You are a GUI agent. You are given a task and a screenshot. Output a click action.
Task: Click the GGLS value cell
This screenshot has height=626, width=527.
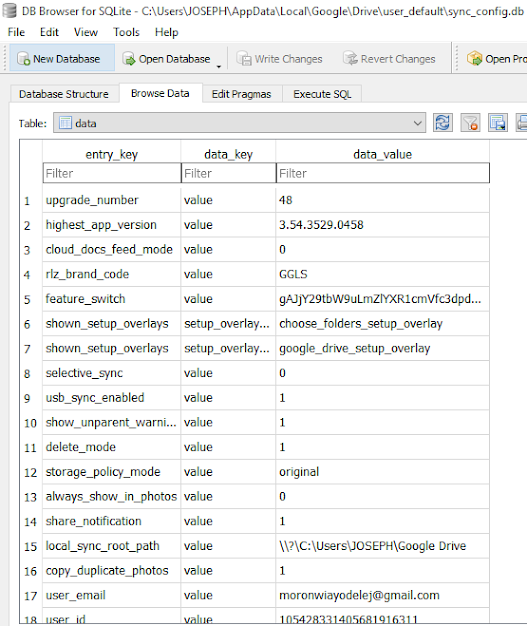pyautogui.click(x=383, y=274)
